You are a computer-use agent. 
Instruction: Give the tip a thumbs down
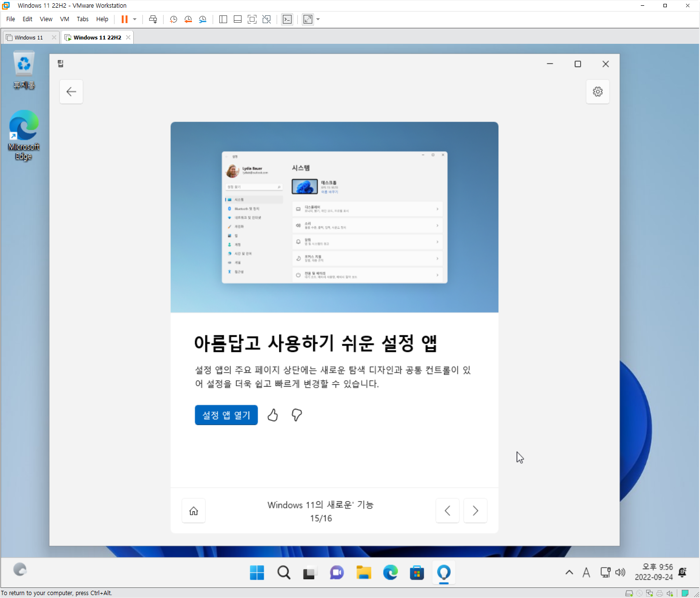coord(297,415)
